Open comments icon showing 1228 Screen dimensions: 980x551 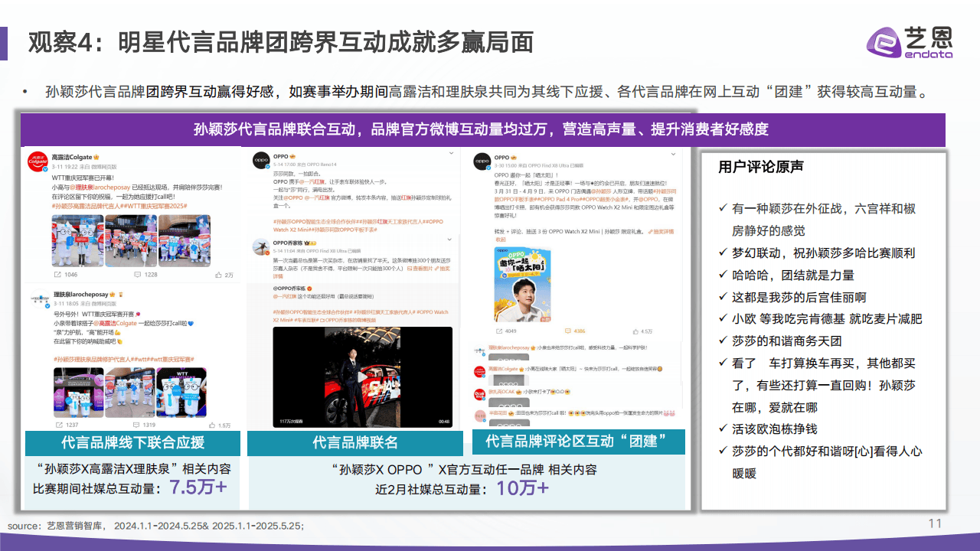(138, 274)
